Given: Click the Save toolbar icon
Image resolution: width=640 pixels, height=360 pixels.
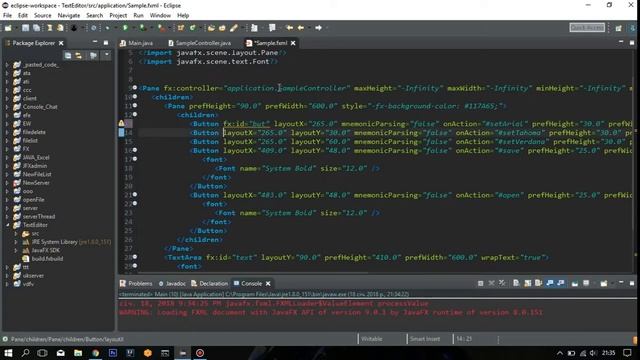Looking at the screenshot, I should coord(25,28).
